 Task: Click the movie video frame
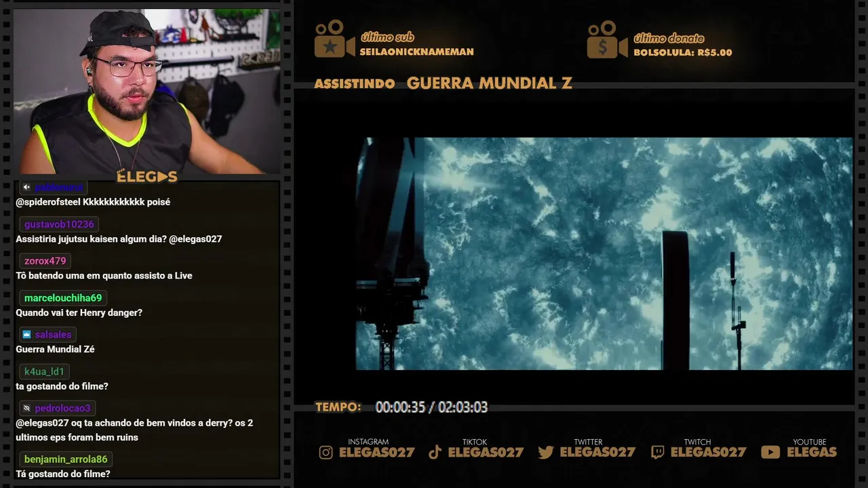(x=604, y=254)
